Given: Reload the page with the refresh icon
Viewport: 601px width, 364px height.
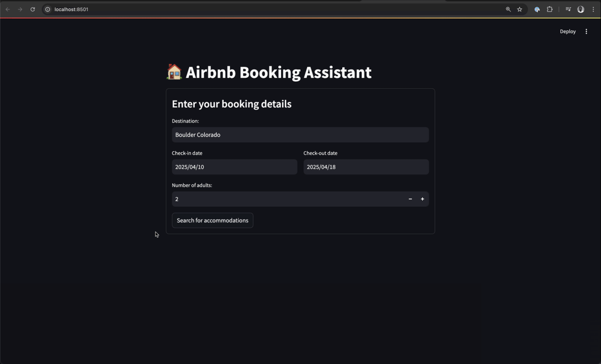Looking at the screenshot, I should (33, 9).
